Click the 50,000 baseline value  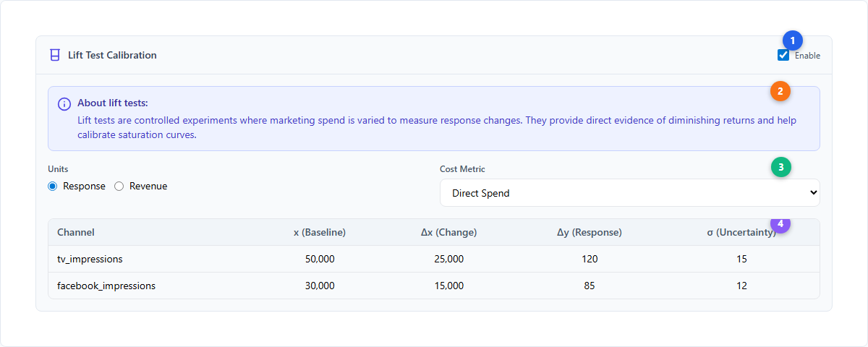click(320, 259)
